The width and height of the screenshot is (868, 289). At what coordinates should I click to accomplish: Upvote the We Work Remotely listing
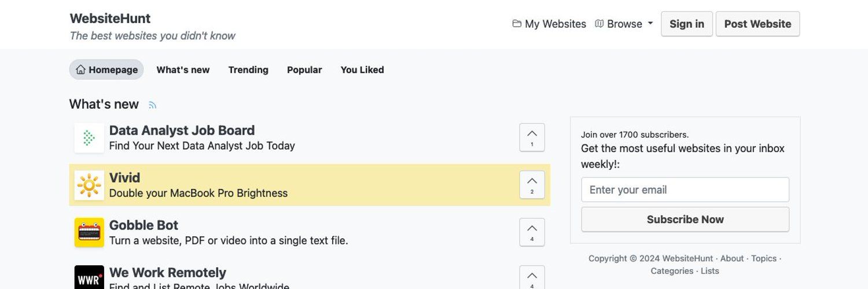532,277
